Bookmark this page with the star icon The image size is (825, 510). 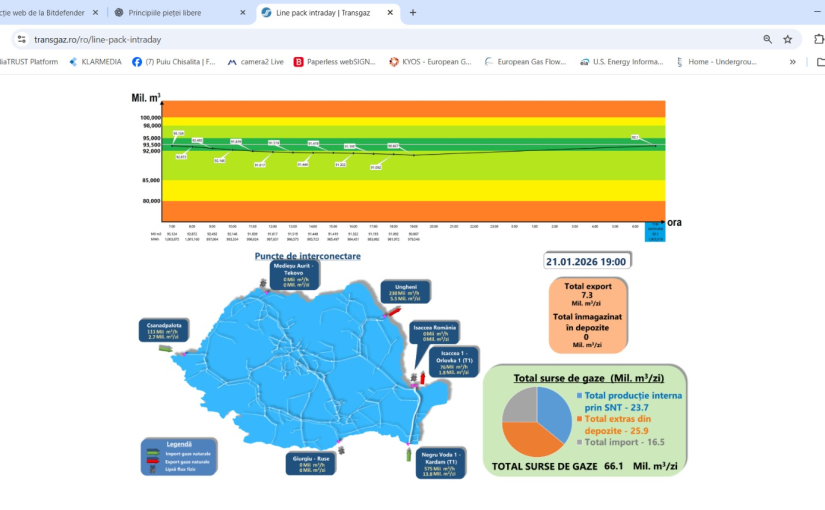click(x=788, y=39)
